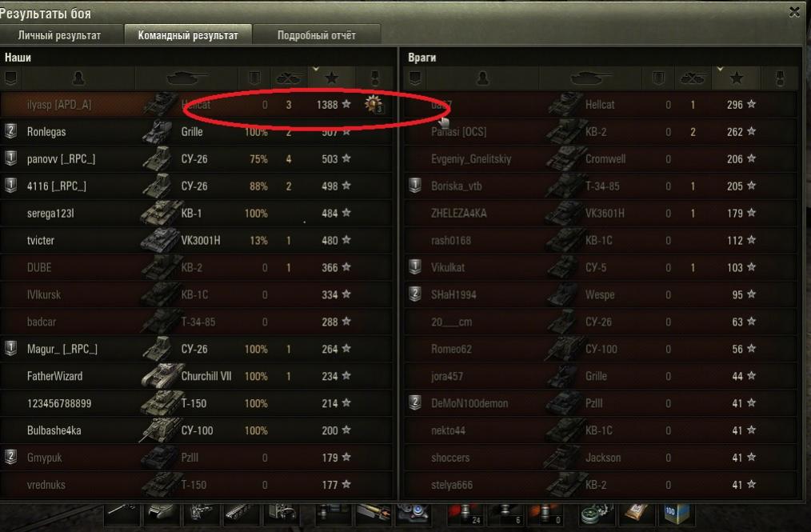
Task: Close the battle results window
Action: point(795,12)
